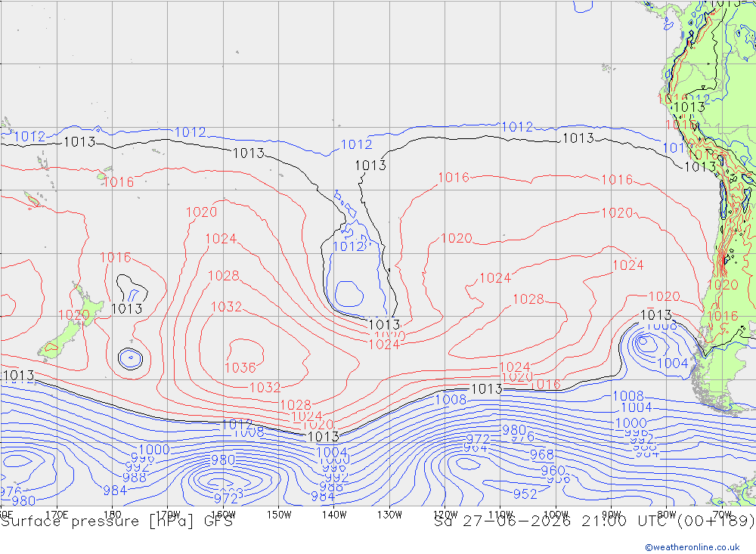
Task: Click the 968 isobar label
Action: click(x=541, y=455)
